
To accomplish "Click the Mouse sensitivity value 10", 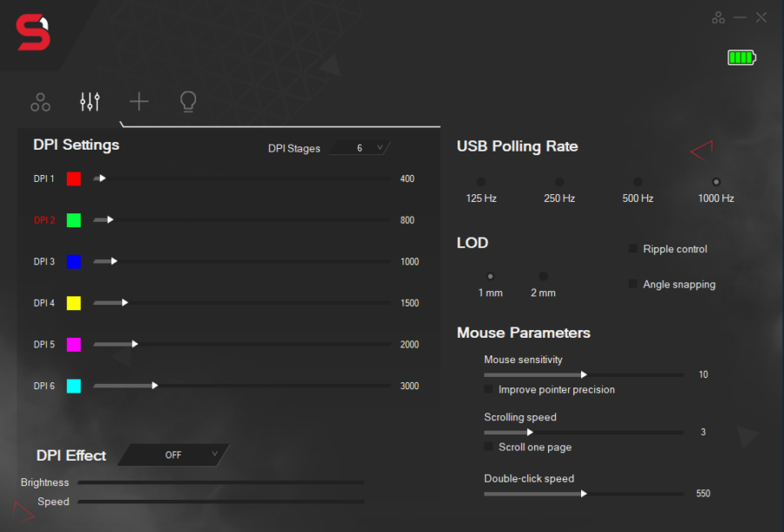I will pos(703,374).
